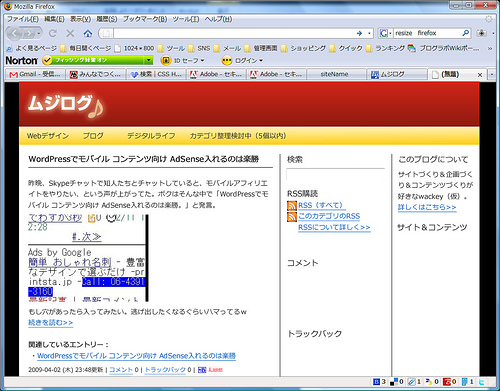The image size is (500, 391).
Task: Click the mobile AdSense screenshot image
Action: pos(88,258)
